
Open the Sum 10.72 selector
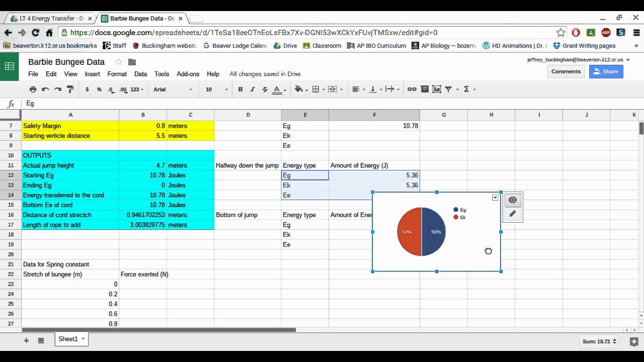pyautogui.click(x=600, y=341)
